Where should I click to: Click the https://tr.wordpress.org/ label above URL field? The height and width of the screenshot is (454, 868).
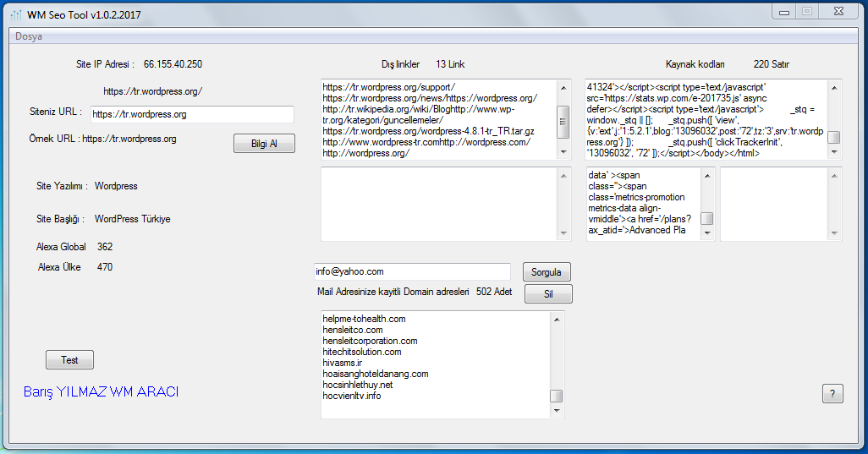click(x=153, y=91)
